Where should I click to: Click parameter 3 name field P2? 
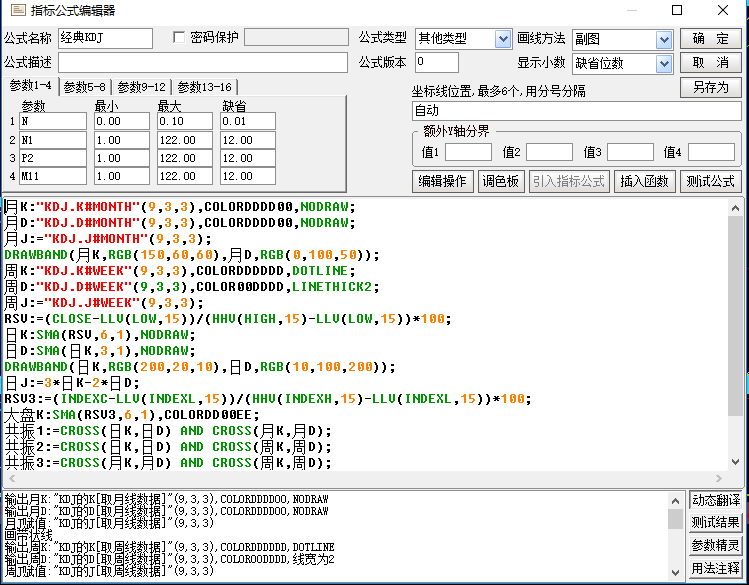[53, 158]
